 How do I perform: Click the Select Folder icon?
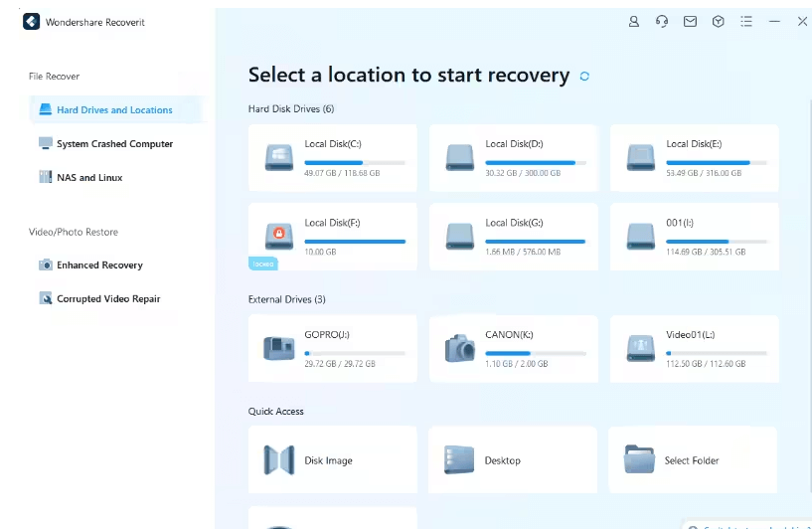pos(639,459)
